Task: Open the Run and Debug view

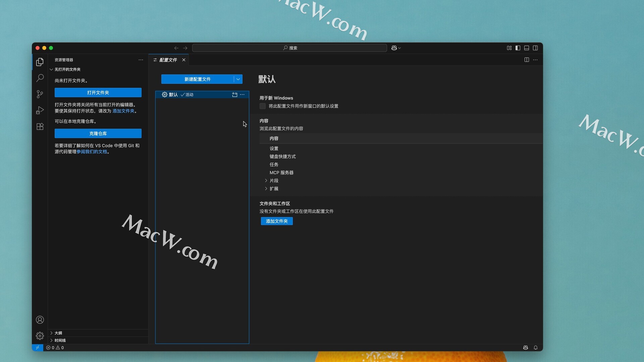Action: (40, 110)
